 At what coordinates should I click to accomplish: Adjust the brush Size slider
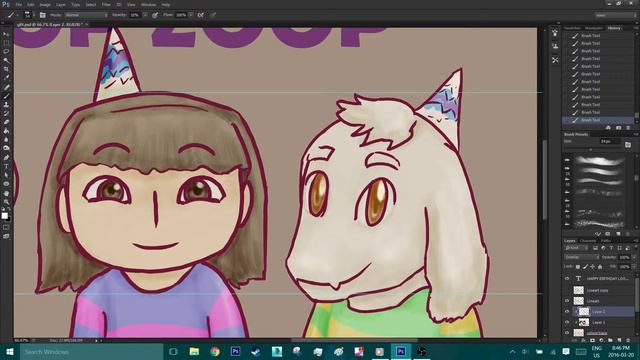tap(591, 150)
